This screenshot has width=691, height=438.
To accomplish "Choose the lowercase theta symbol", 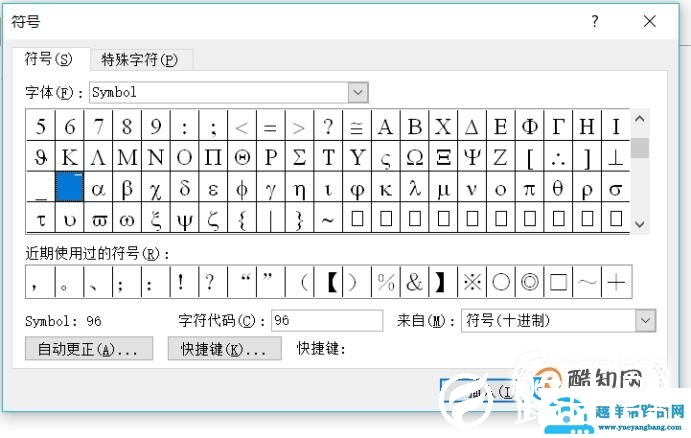I will pos(558,188).
